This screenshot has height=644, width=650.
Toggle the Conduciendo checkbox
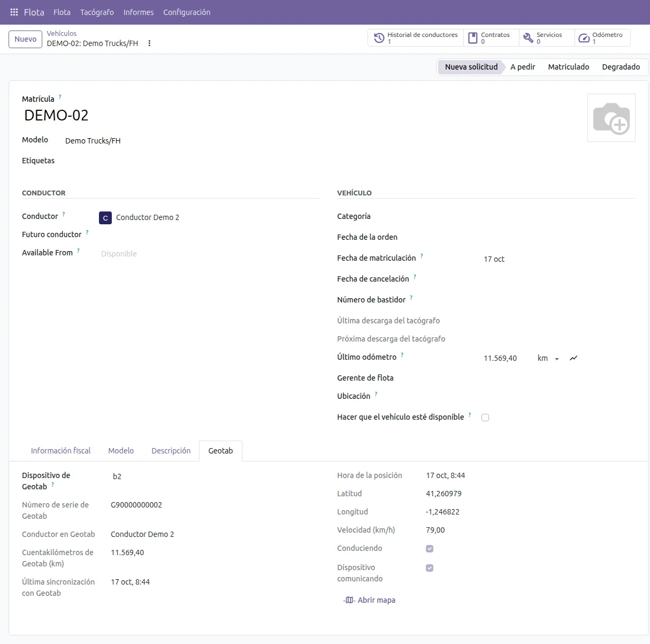click(430, 549)
